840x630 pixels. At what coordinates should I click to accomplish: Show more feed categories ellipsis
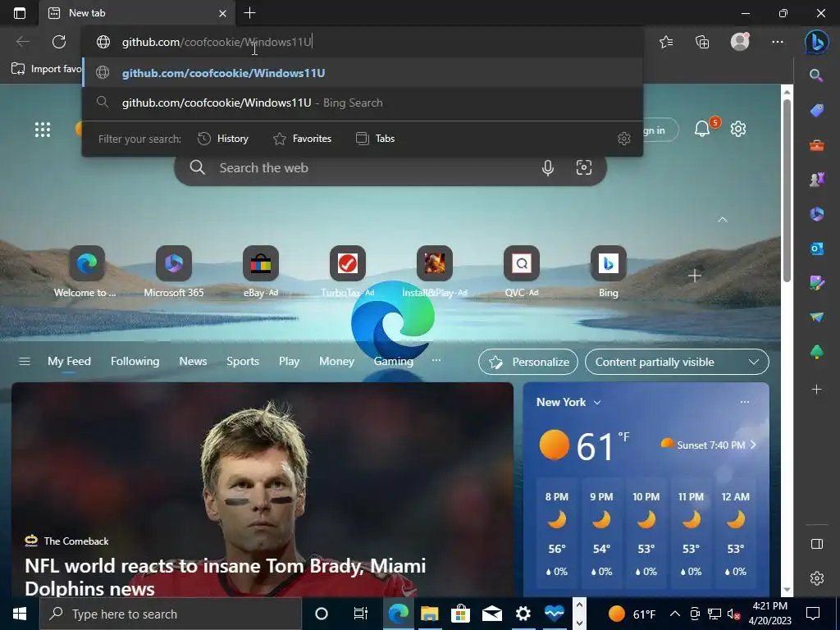click(436, 360)
